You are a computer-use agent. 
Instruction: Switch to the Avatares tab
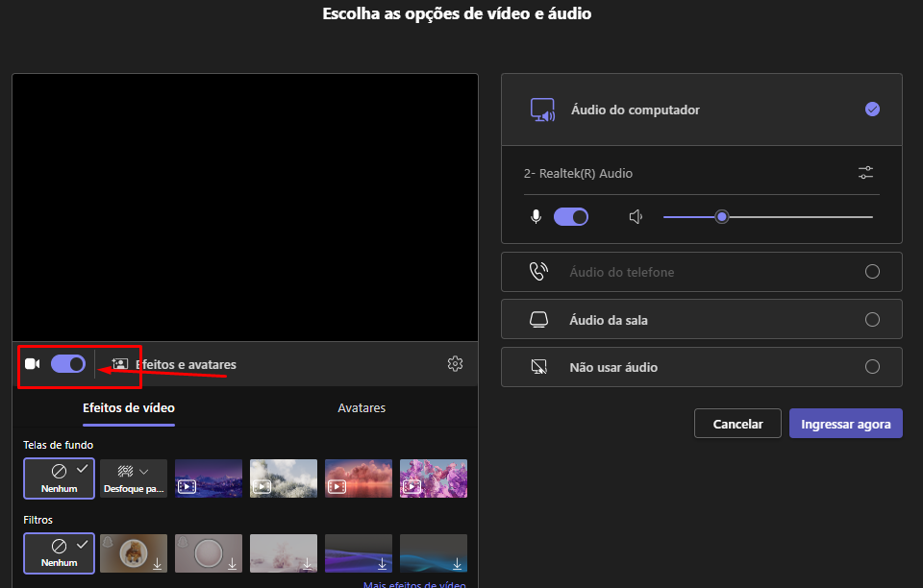(362, 408)
